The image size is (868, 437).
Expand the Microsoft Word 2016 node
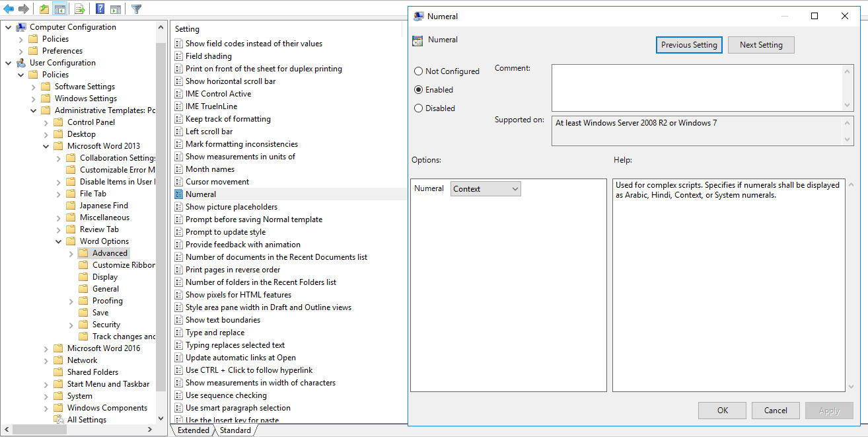click(46, 348)
